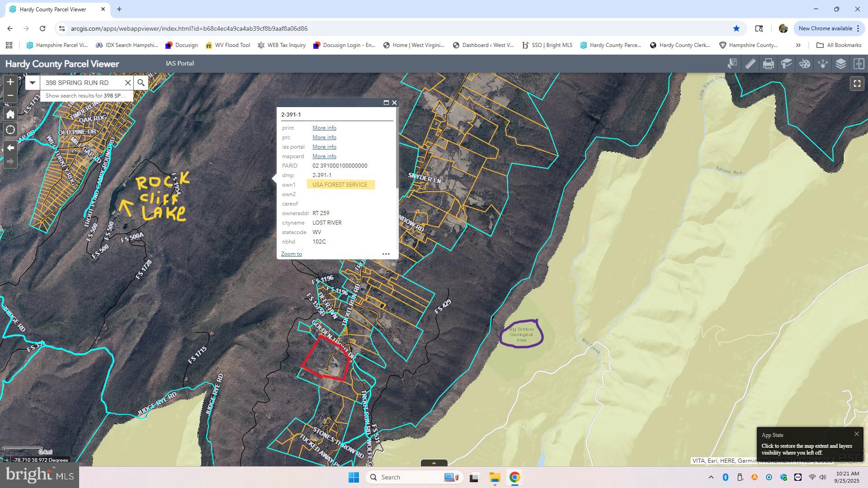Click the Legend book icon
The width and height of the screenshot is (868, 488).
(x=786, y=64)
